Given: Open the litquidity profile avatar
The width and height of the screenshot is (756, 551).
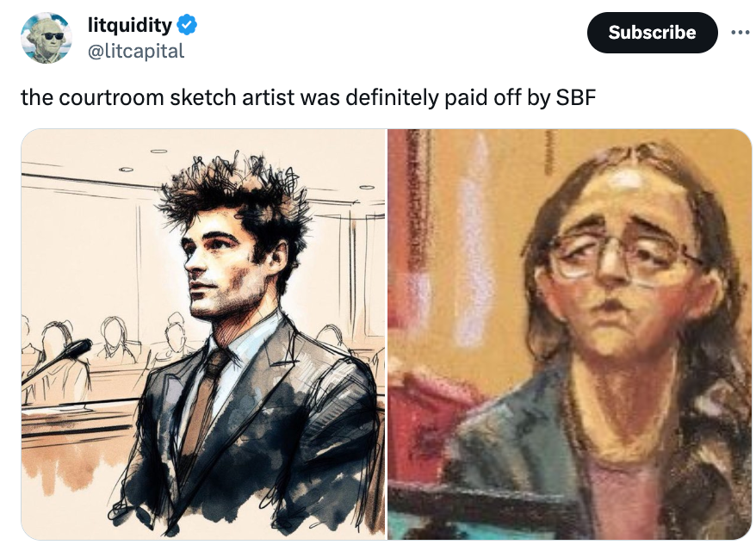Looking at the screenshot, I should pyautogui.click(x=46, y=38).
